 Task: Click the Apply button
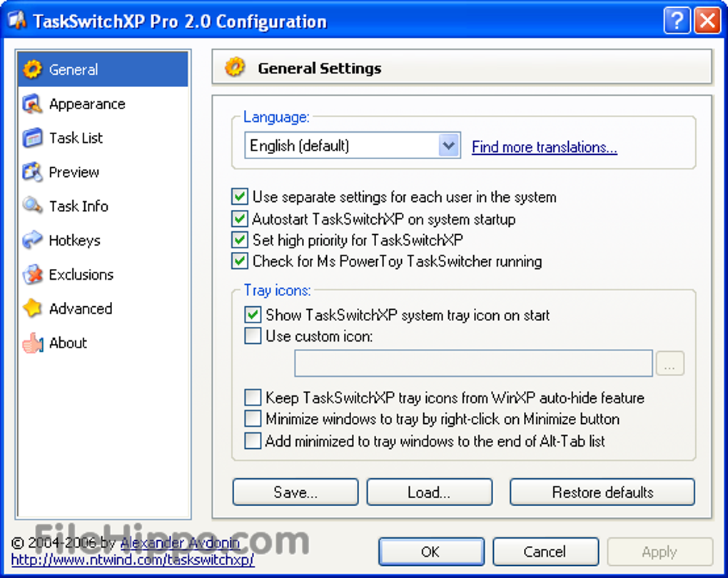(659, 552)
